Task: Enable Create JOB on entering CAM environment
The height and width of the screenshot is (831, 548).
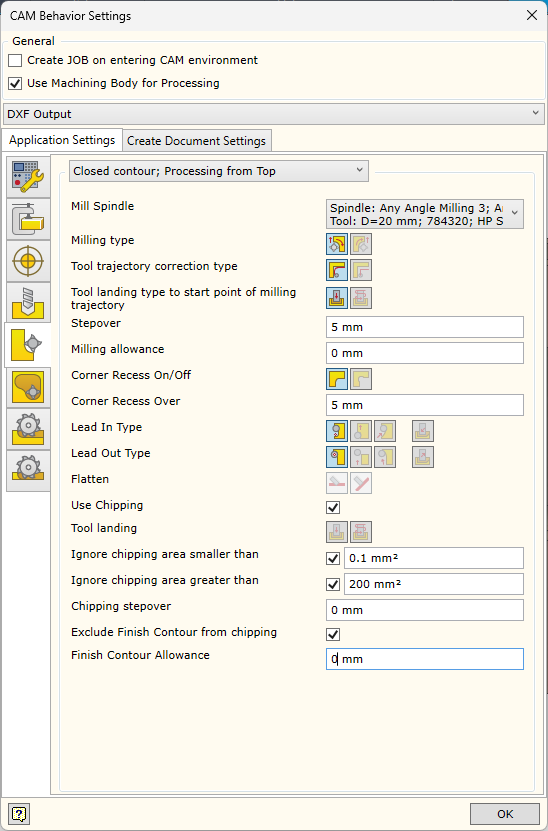Action: tap(15, 60)
